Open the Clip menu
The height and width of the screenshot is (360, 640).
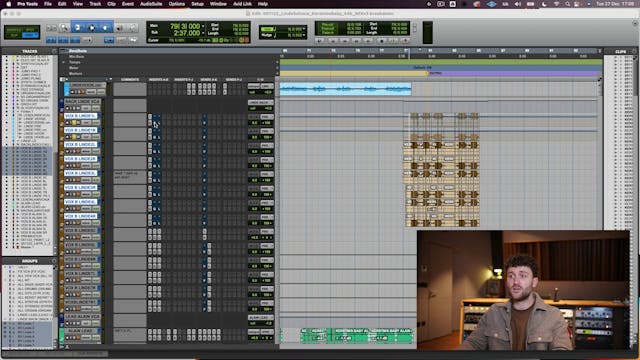click(x=111, y=4)
